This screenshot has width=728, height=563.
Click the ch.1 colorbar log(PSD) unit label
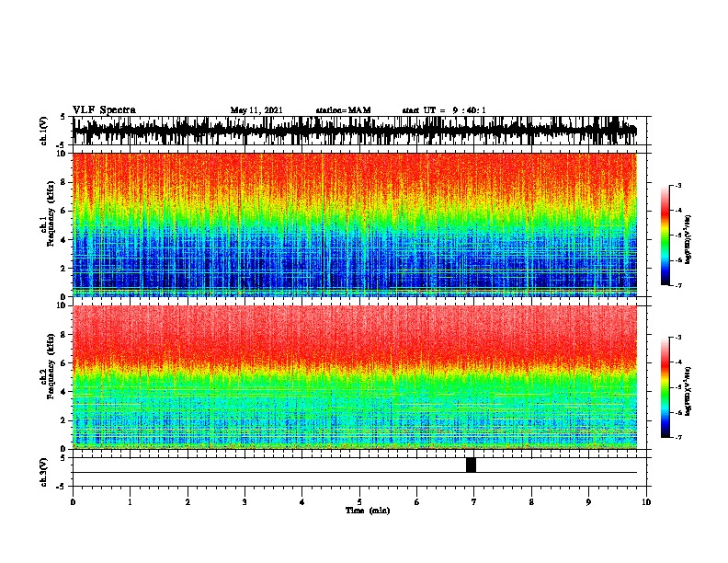pos(688,239)
